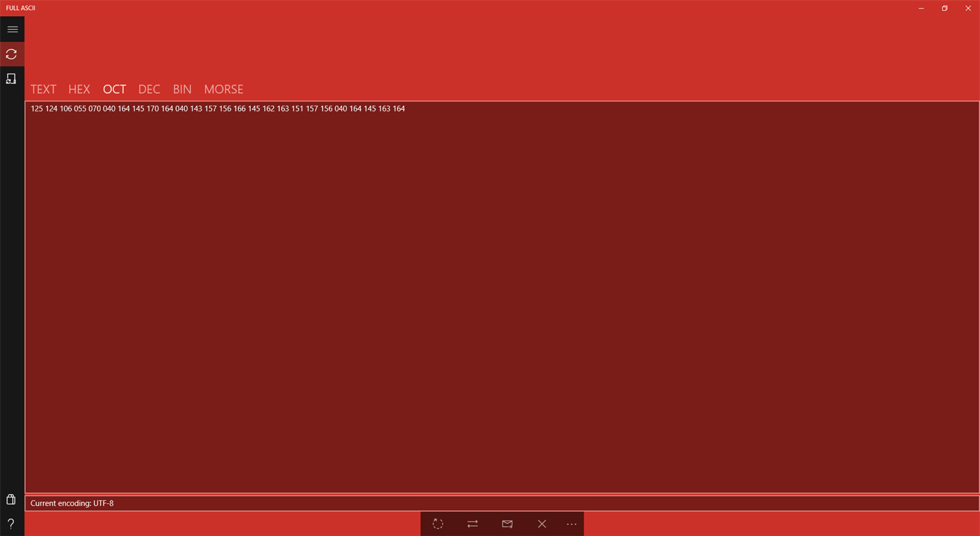
Task: Open the hamburger navigation menu
Action: (x=12, y=29)
